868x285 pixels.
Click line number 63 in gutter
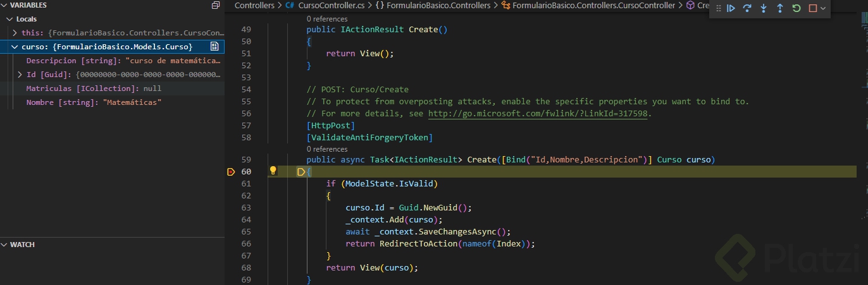click(x=246, y=208)
